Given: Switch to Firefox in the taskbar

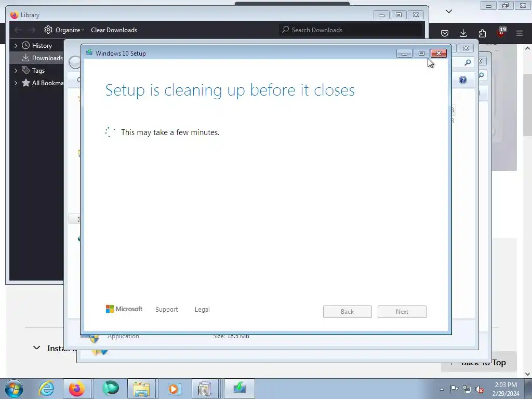Looking at the screenshot, I should click(x=77, y=389).
